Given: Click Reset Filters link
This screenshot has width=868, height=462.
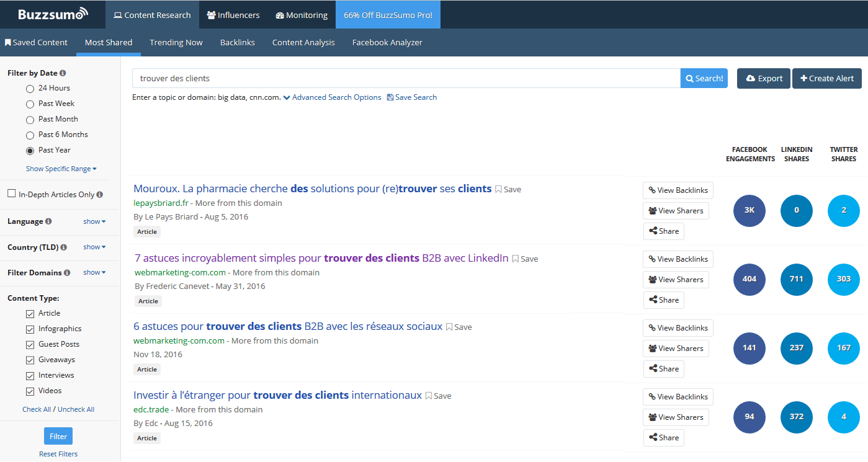Looking at the screenshot, I should click(x=58, y=454).
